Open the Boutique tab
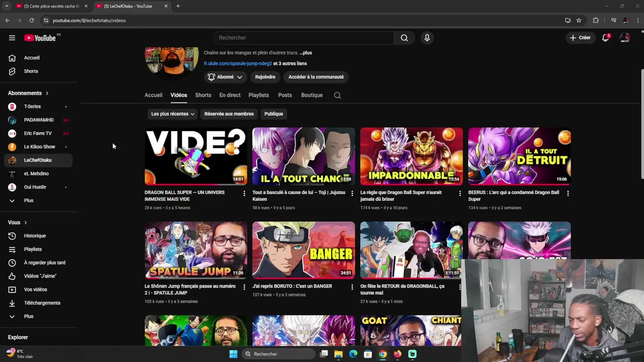Image resolution: width=644 pixels, height=362 pixels. [312, 95]
